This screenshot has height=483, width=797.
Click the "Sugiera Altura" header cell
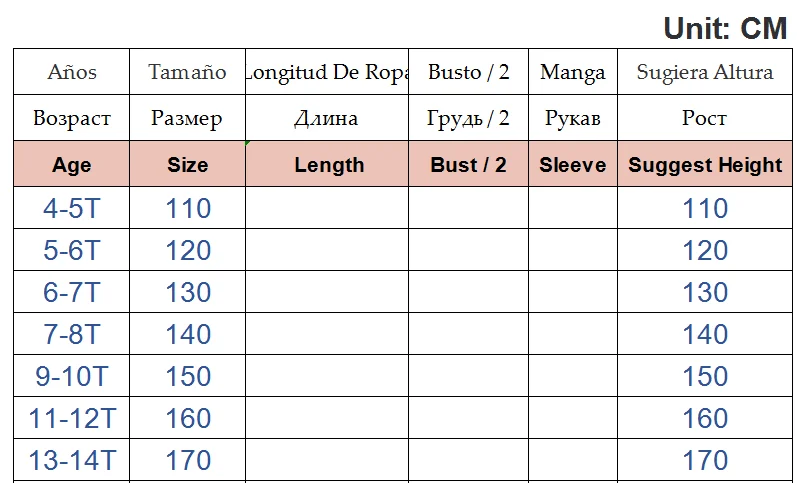(x=705, y=72)
